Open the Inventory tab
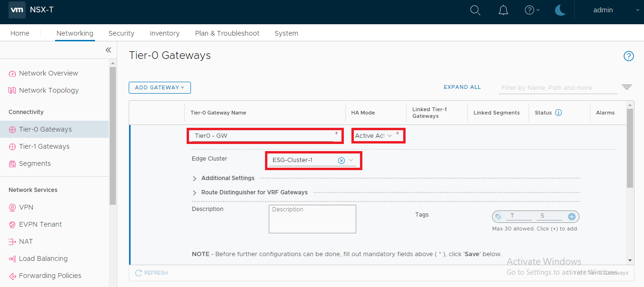Image resolution: width=644 pixels, height=287 pixels. pyautogui.click(x=164, y=33)
